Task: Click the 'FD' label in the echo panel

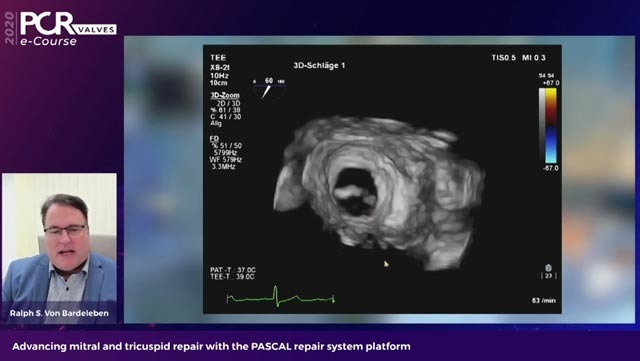Action: 214,138
